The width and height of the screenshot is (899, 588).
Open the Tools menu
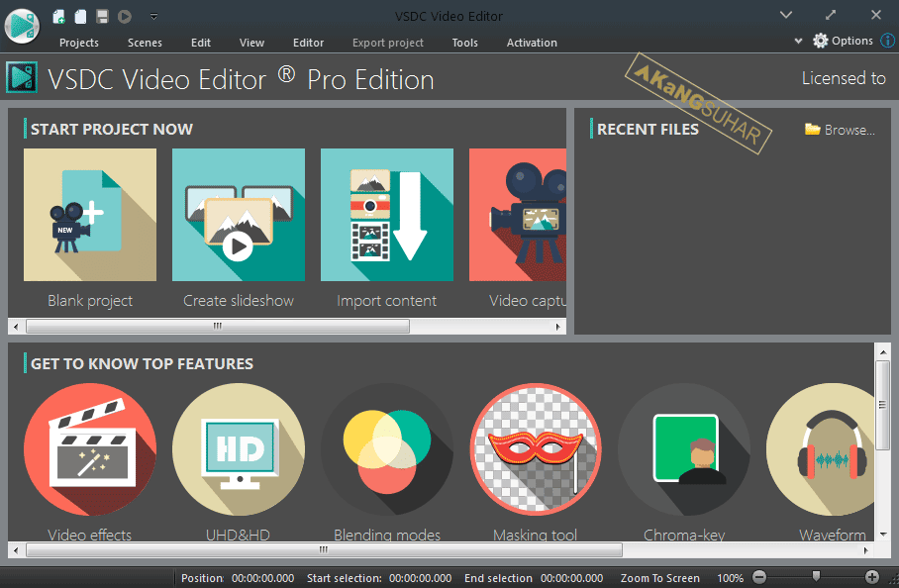coord(464,43)
